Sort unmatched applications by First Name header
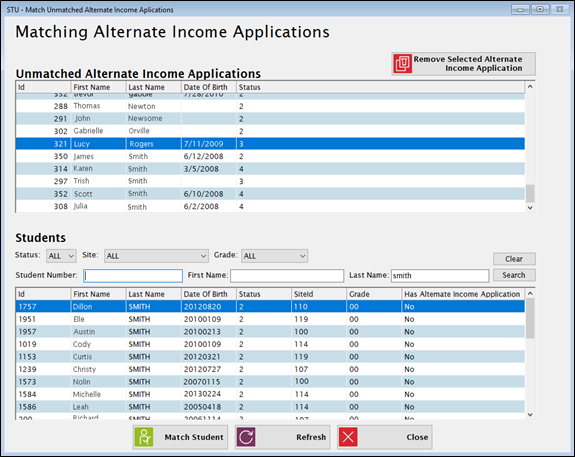Viewport: 575px width, 457px height. pos(98,87)
